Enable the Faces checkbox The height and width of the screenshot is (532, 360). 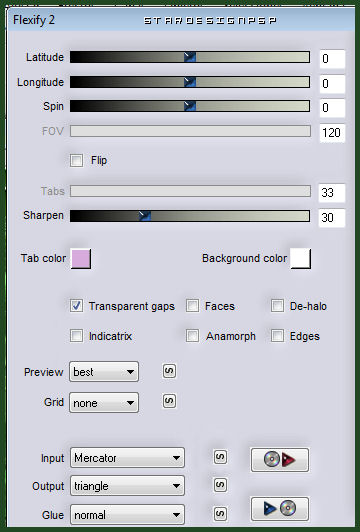pyautogui.click(x=192, y=306)
